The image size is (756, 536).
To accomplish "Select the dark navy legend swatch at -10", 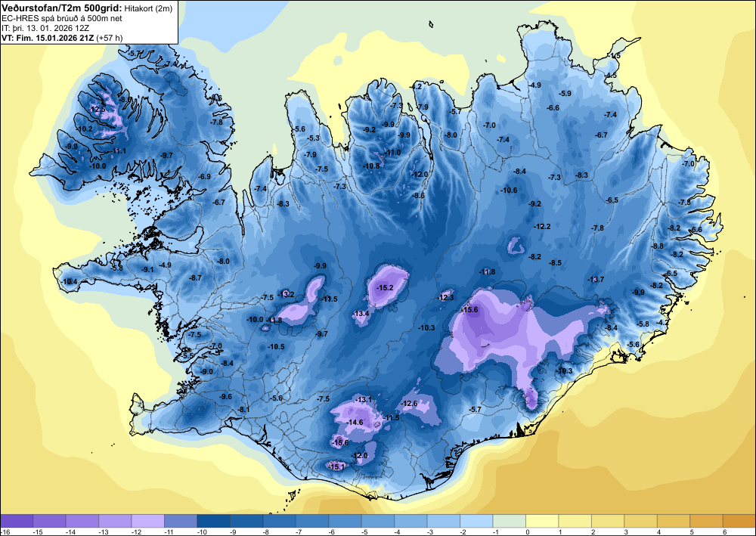I will tap(214, 521).
